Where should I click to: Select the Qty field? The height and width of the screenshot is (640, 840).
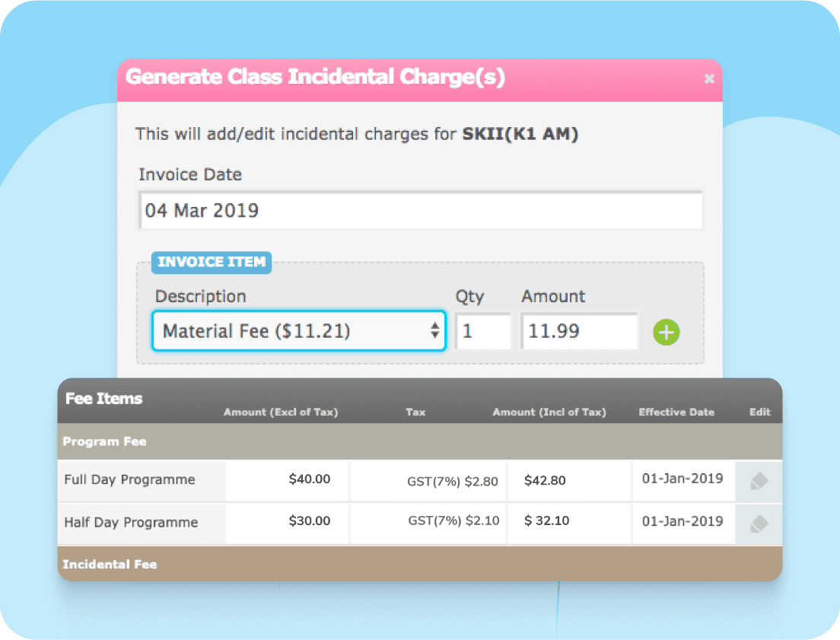(x=482, y=330)
